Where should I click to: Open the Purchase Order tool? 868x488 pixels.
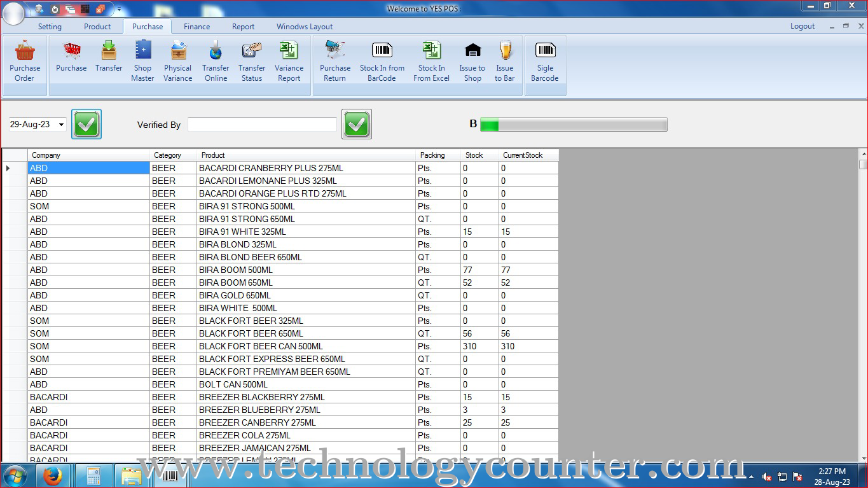pyautogui.click(x=25, y=62)
